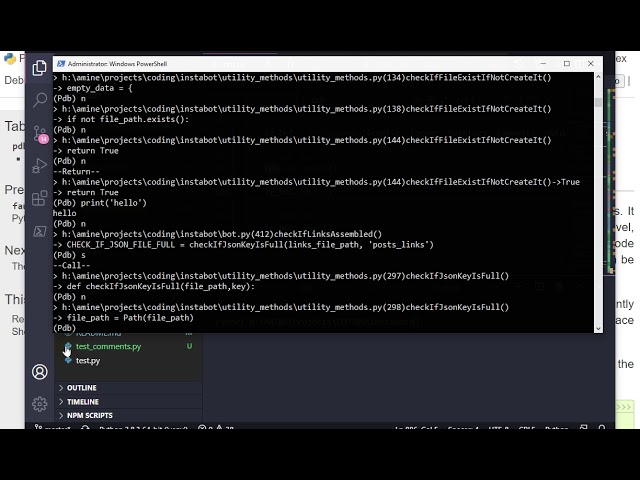Click the Python logo in browser window

tap(10, 59)
